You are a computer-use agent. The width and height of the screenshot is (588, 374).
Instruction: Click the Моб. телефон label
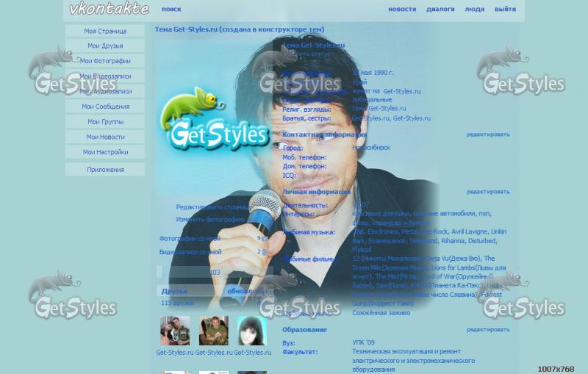coord(304,157)
